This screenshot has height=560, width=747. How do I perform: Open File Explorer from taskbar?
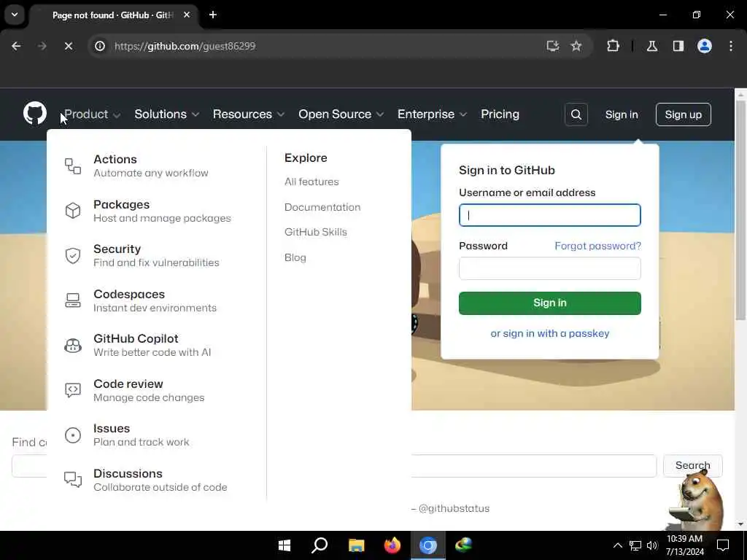(356, 545)
